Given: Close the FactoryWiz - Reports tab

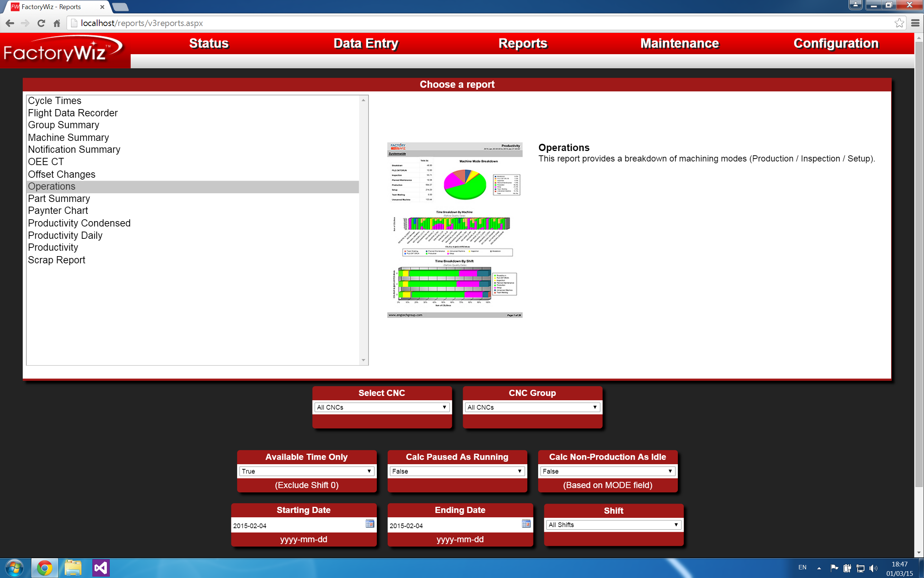Looking at the screenshot, I should [102, 7].
